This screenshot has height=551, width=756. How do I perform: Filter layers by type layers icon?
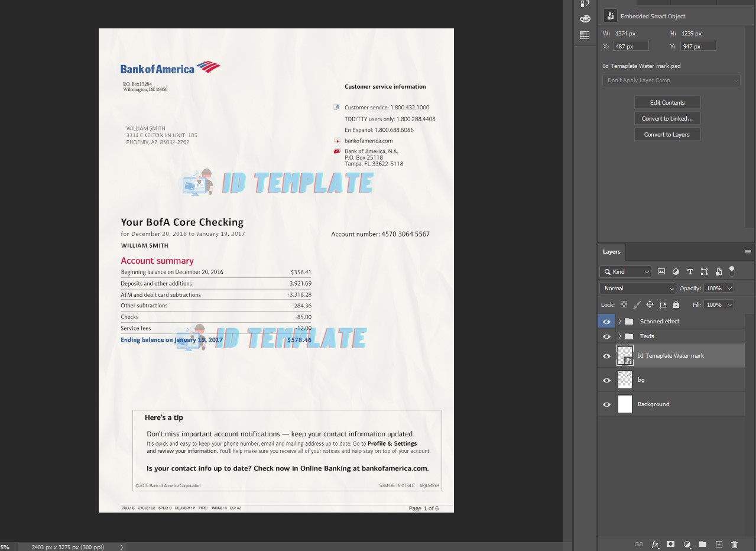[x=690, y=272]
